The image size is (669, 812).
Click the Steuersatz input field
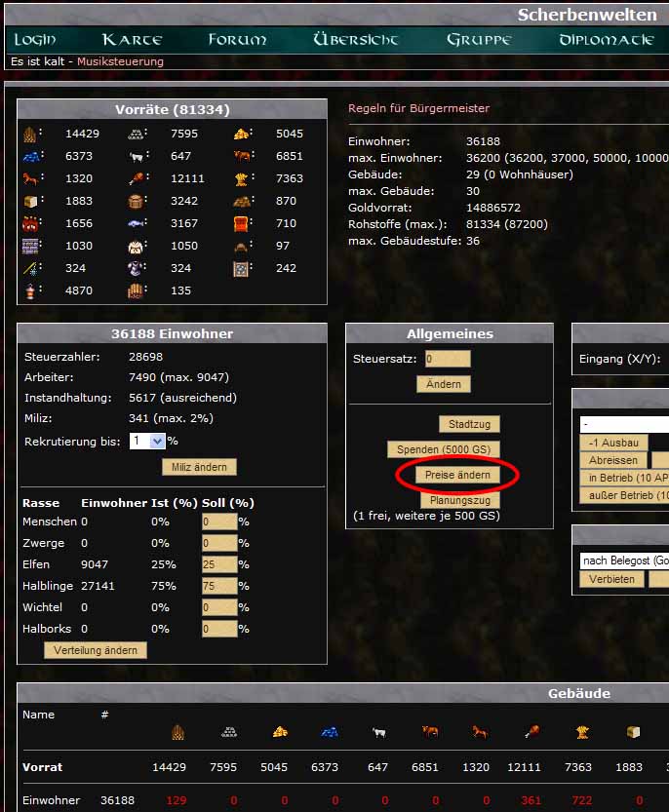tap(447, 359)
